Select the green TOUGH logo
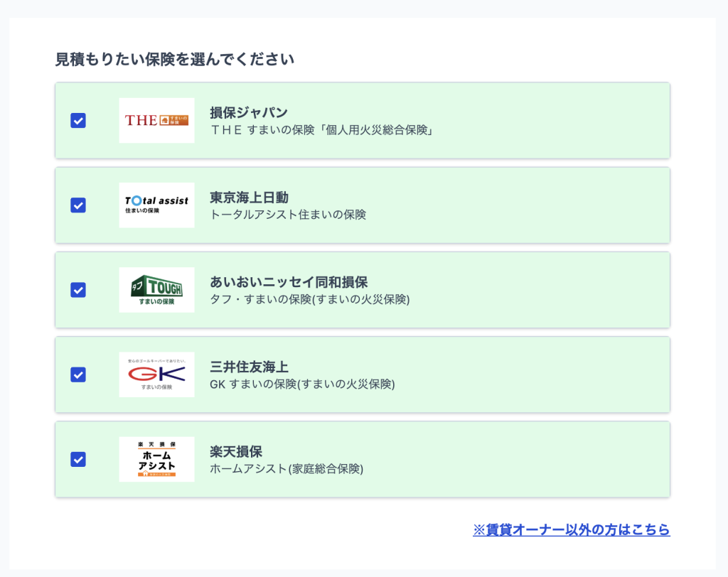Viewport: 728px width, 577px height. click(156, 290)
